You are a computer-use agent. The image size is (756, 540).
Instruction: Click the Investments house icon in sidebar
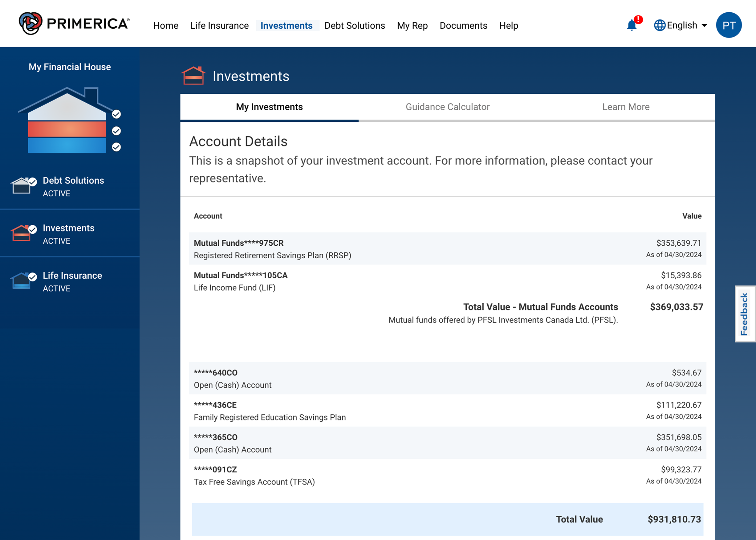22,233
